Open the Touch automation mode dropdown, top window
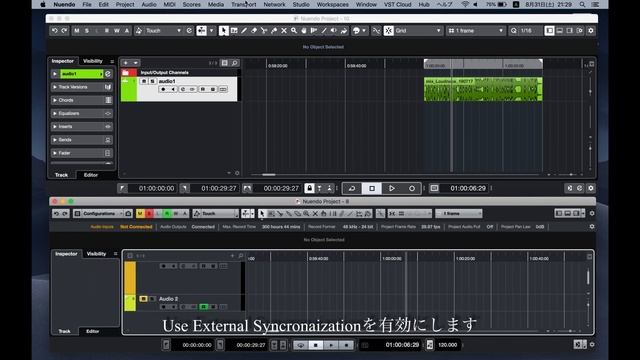The height and width of the screenshot is (360, 640). coord(164,31)
